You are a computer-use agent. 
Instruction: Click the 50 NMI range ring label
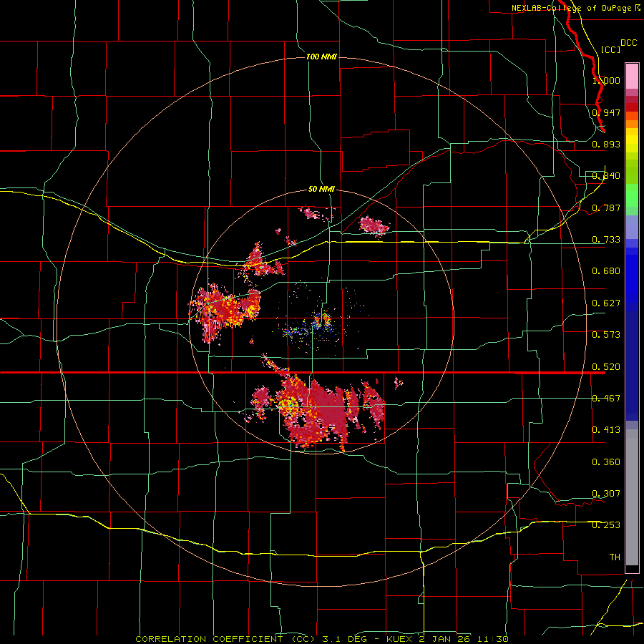pos(321,190)
